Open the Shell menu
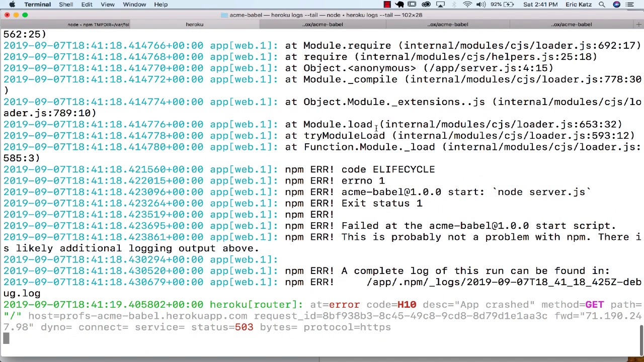 66,5
